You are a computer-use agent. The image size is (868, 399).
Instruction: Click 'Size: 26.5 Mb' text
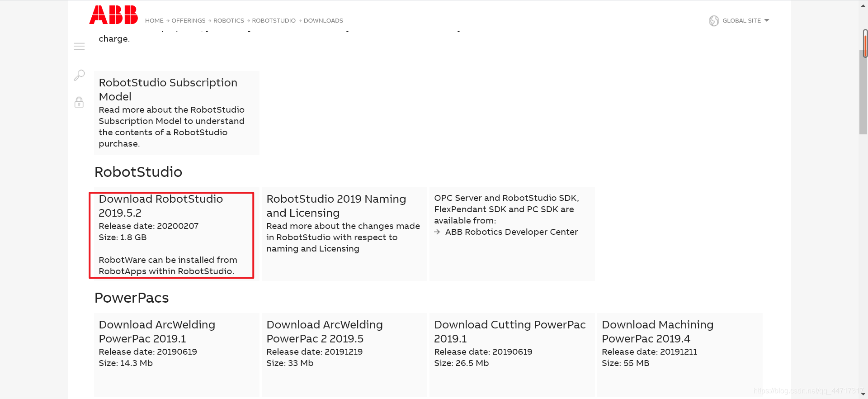point(462,363)
